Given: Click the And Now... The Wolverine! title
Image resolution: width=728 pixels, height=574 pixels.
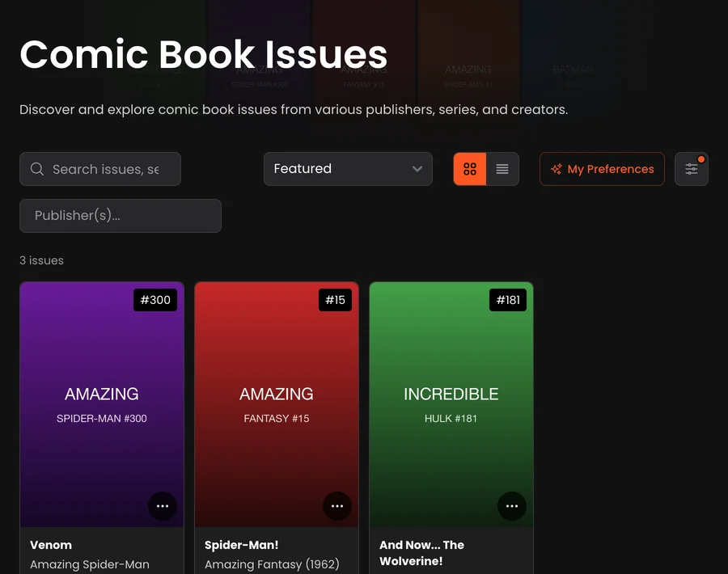Looking at the screenshot, I should (421, 553).
